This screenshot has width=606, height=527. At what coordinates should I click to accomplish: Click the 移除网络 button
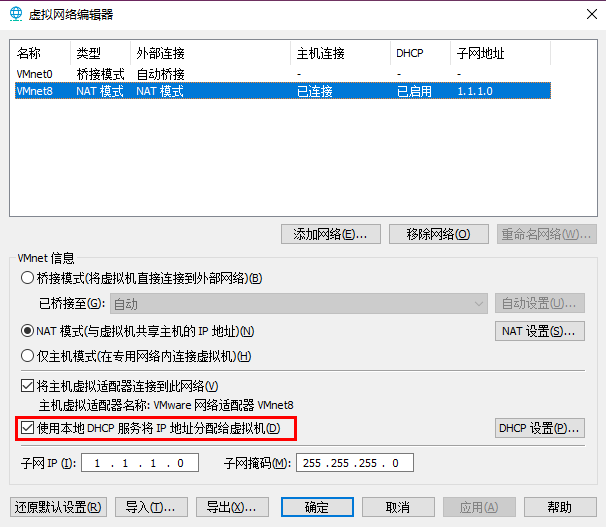click(438, 234)
